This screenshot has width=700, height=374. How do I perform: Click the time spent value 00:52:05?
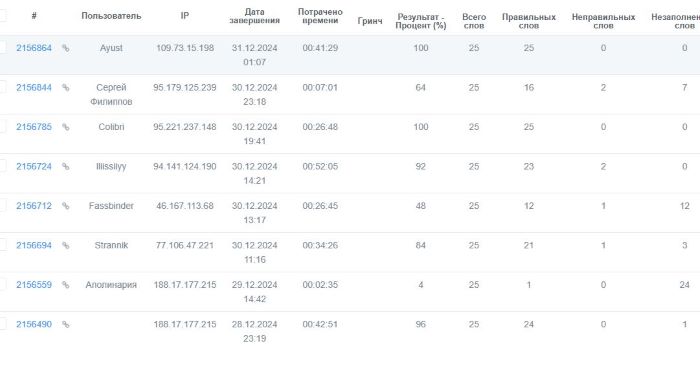pyautogui.click(x=320, y=166)
